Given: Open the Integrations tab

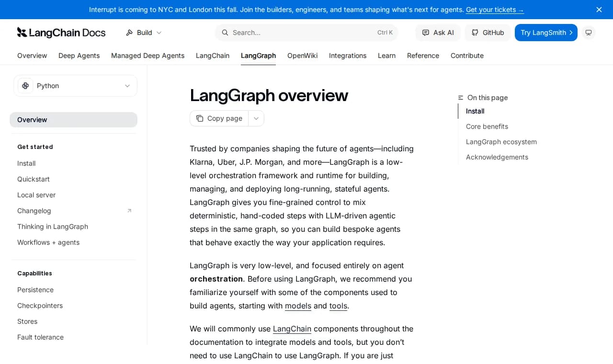Looking at the screenshot, I should point(348,56).
